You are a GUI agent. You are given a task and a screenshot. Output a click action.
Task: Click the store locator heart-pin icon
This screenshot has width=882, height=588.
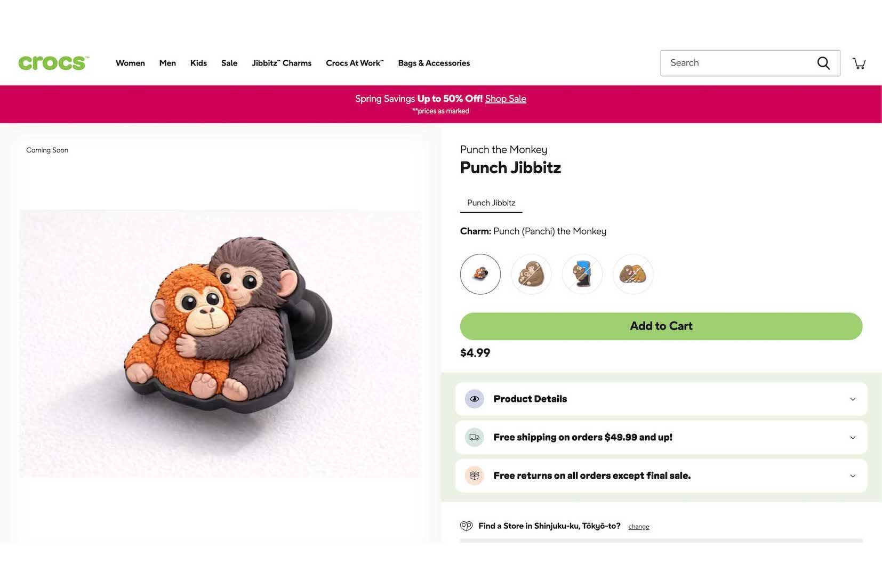coord(466,526)
